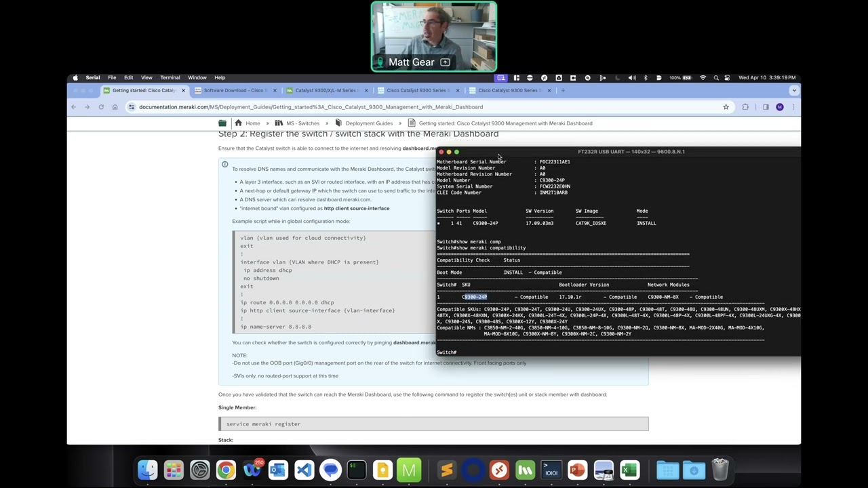Go back in Chrome
868x488 pixels.
(74, 107)
